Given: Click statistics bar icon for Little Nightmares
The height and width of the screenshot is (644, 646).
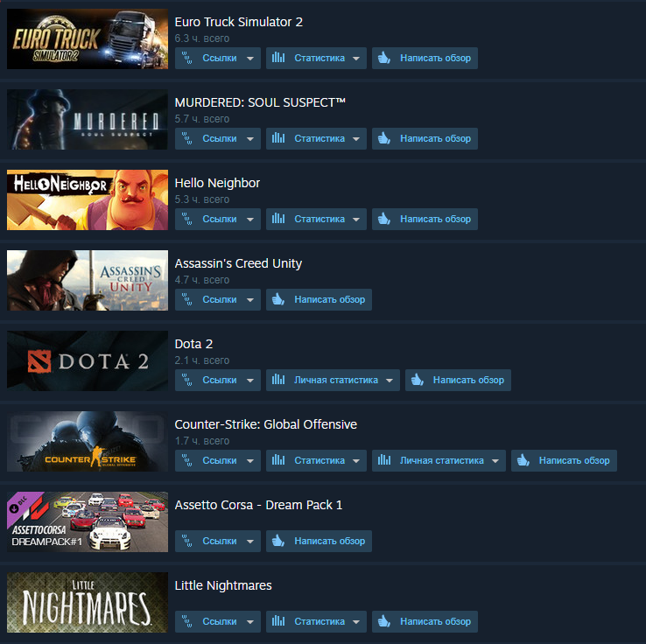Looking at the screenshot, I should click(278, 621).
